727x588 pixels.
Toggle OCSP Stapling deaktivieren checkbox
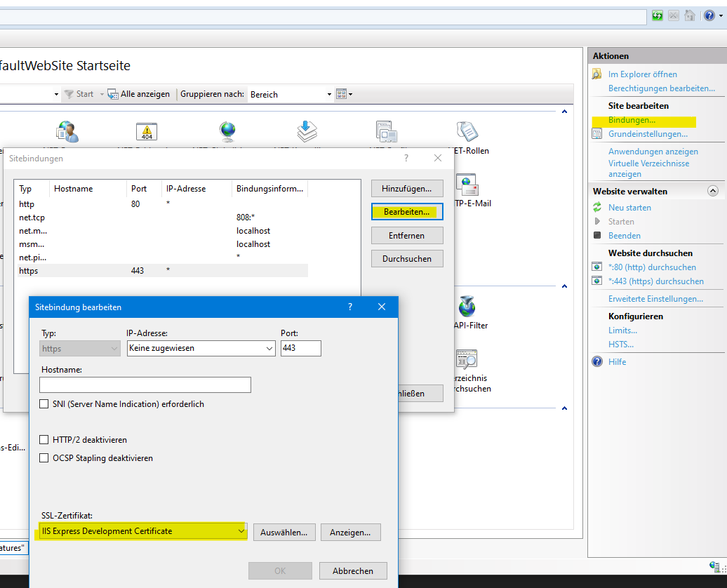coord(46,458)
